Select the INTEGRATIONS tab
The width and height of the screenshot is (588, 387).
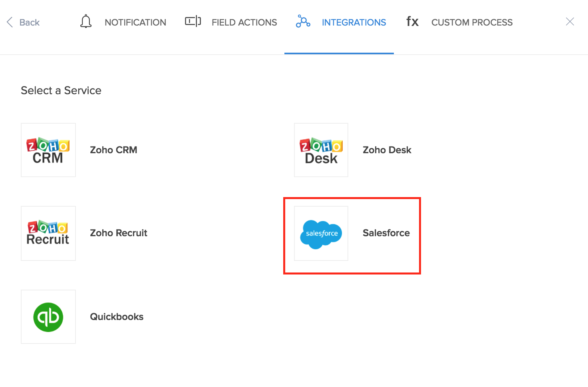(354, 22)
